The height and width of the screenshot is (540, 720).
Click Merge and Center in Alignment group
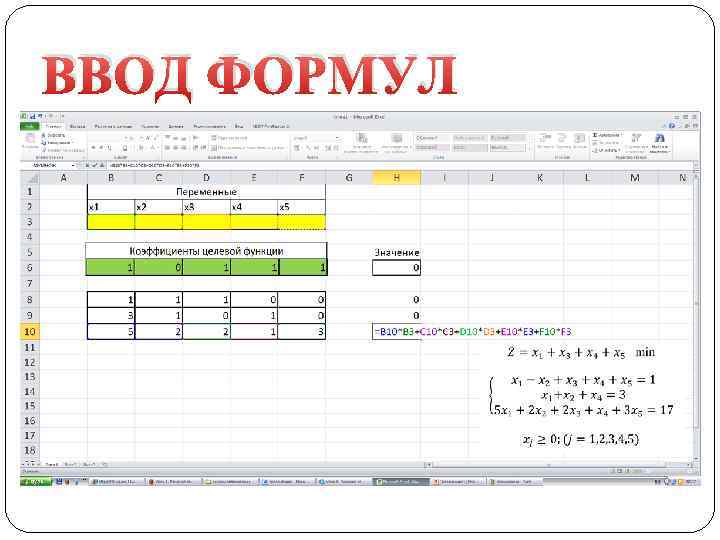tap(248, 148)
